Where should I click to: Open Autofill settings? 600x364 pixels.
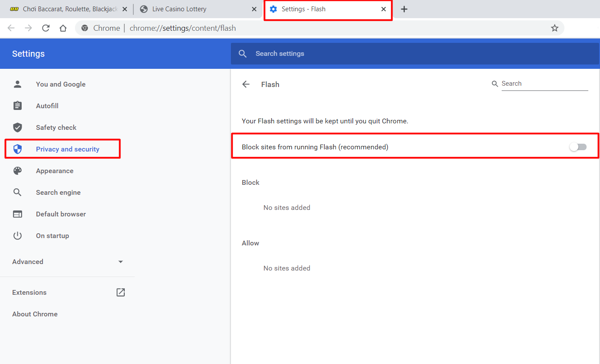click(47, 106)
